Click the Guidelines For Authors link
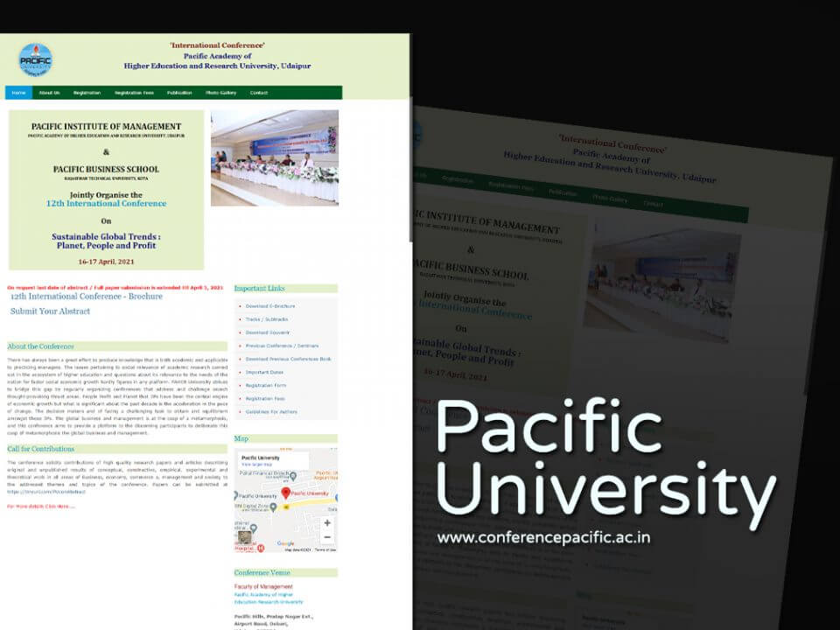Screen dimensions: 840x630 point(271,412)
